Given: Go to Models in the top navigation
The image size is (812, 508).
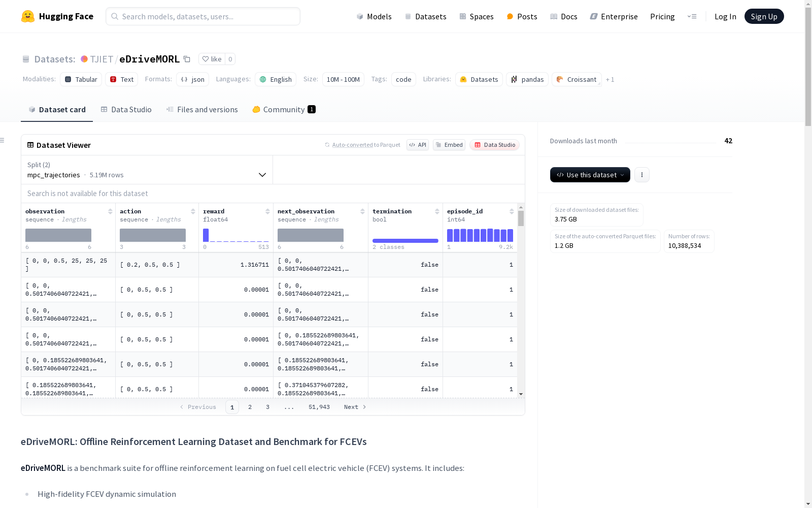Looking at the screenshot, I should (x=374, y=16).
